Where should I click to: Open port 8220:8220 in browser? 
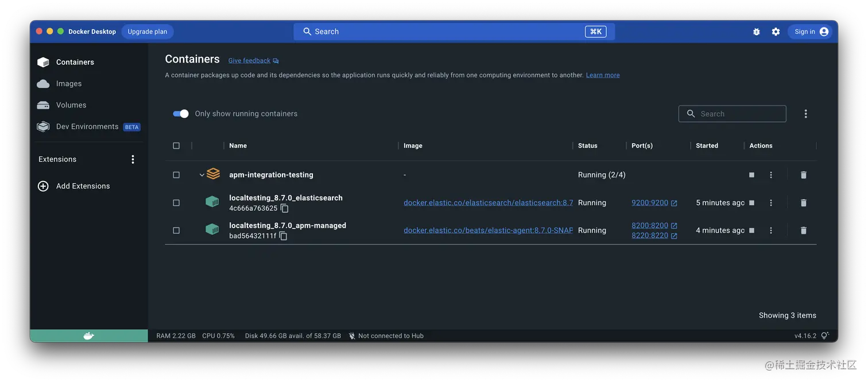(x=654, y=236)
